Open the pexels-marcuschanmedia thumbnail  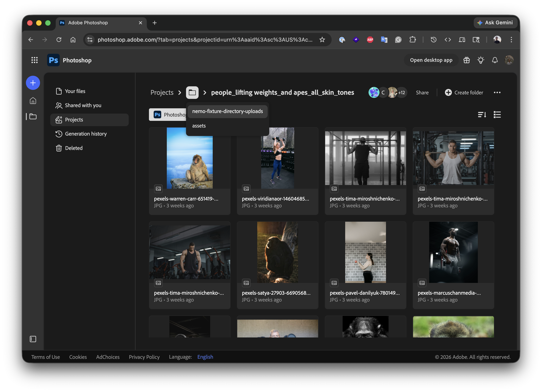point(453,252)
